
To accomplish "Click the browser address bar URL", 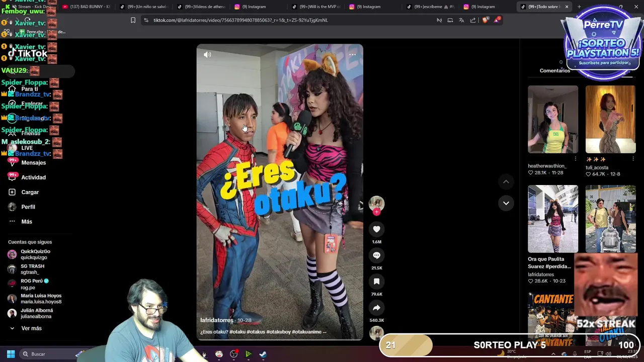I will point(240,20).
